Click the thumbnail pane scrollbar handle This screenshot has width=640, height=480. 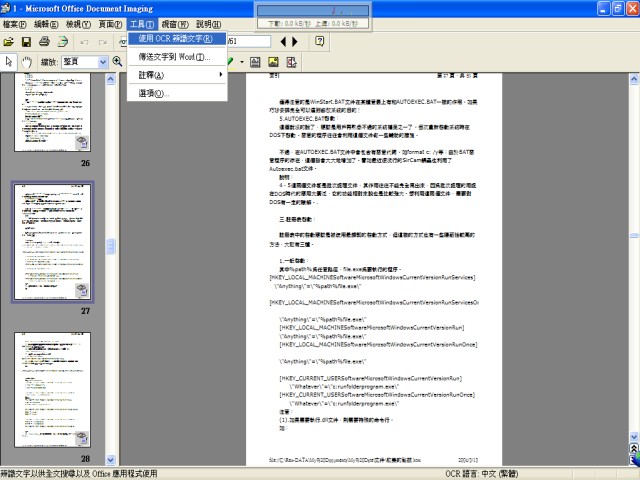(111, 247)
